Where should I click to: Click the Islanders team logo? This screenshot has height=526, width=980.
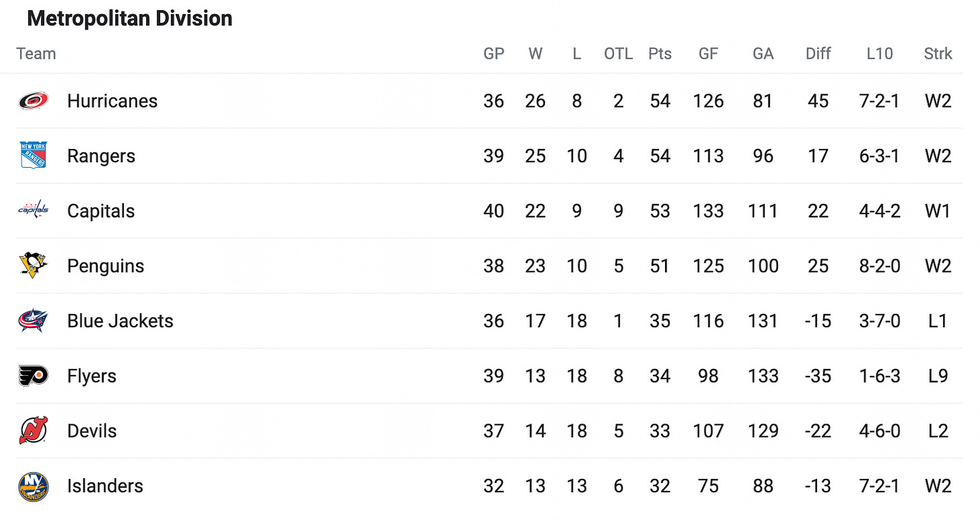pyautogui.click(x=33, y=486)
